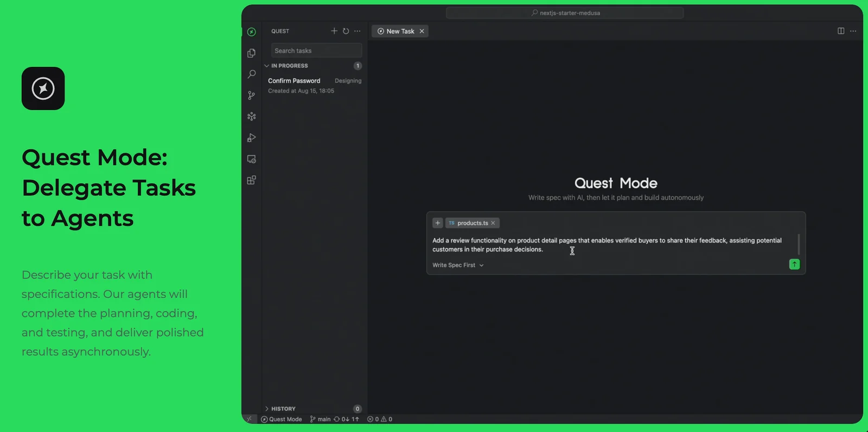The height and width of the screenshot is (432, 868).
Task: Open the Run and Debug icon
Action: pos(251,138)
